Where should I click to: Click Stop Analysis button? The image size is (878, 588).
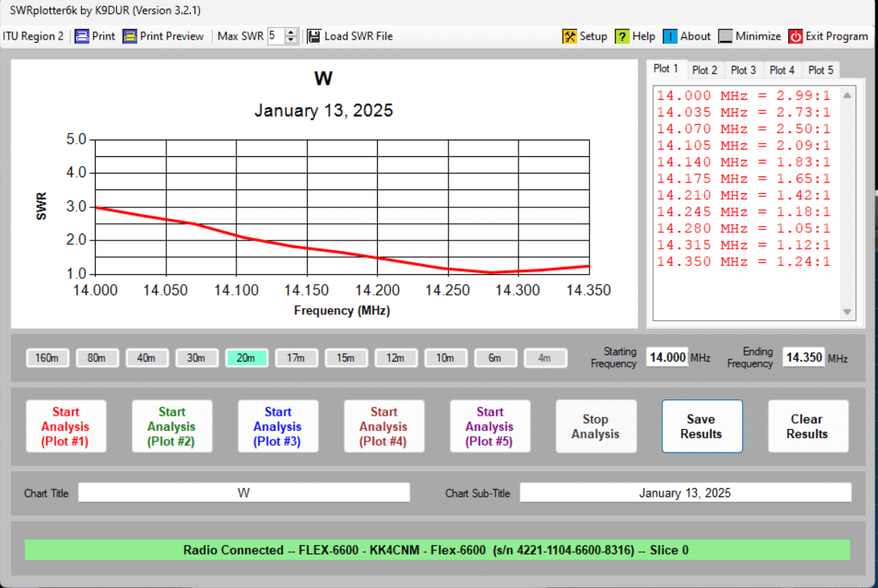(596, 426)
